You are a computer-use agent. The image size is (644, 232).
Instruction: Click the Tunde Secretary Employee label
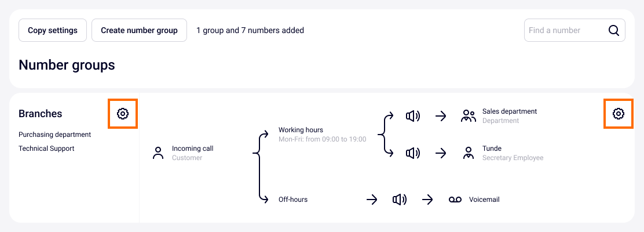[x=513, y=153]
